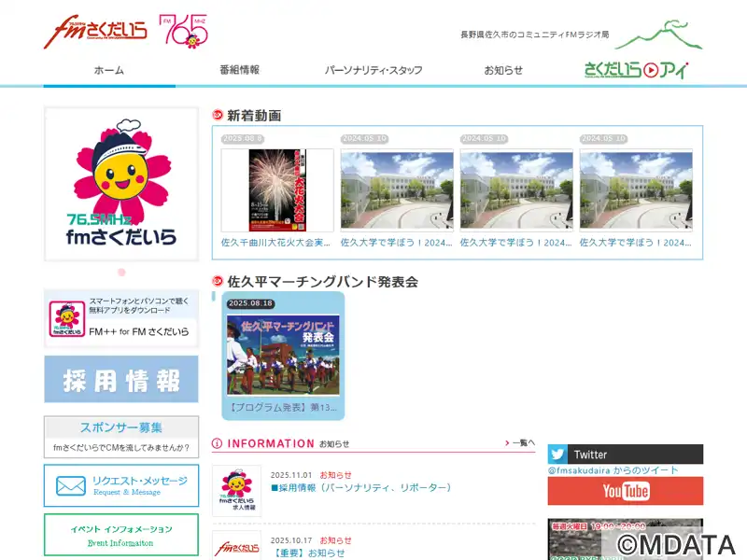Screen dimensions: 747x560
Task: Click the FM 76.5 MHz flower logo
Action: (183, 31)
